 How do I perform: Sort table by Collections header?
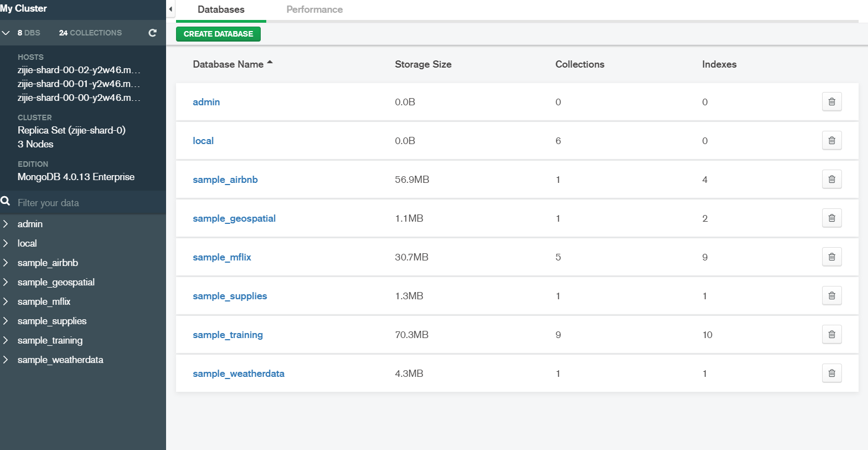tap(580, 64)
